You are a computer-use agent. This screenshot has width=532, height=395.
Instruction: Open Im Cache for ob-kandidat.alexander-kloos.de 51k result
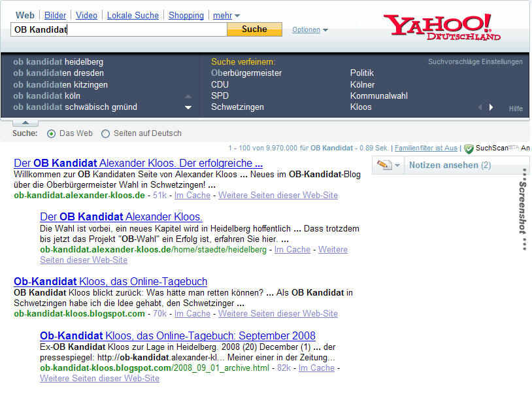(192, 196)
